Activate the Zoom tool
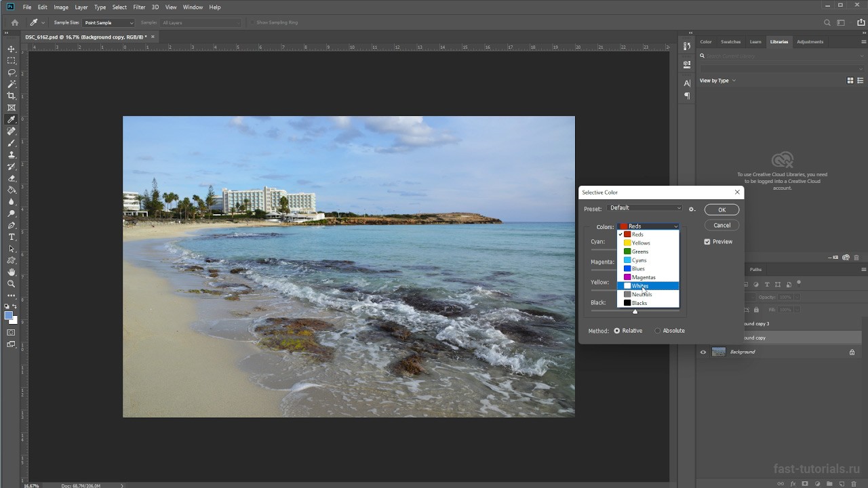The width and height of the screenshot is (868, 488). pyautogui.click(x=12, y=284)
